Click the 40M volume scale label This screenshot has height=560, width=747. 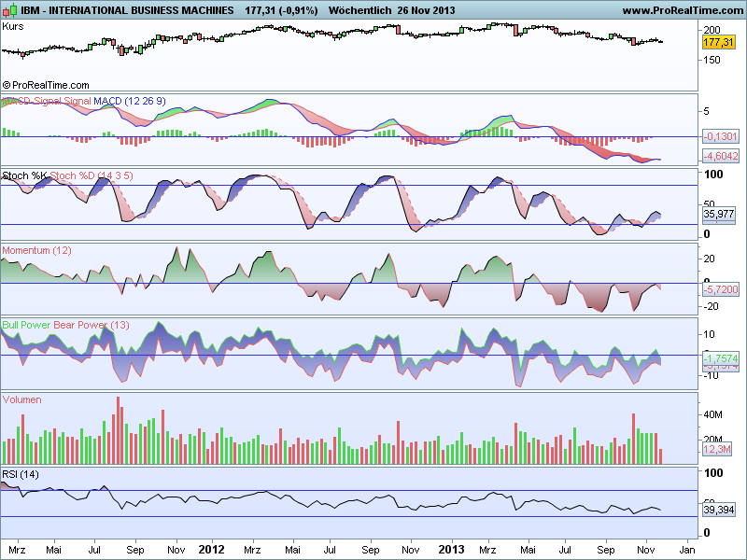pyautogui.click(x=712, y=414)
